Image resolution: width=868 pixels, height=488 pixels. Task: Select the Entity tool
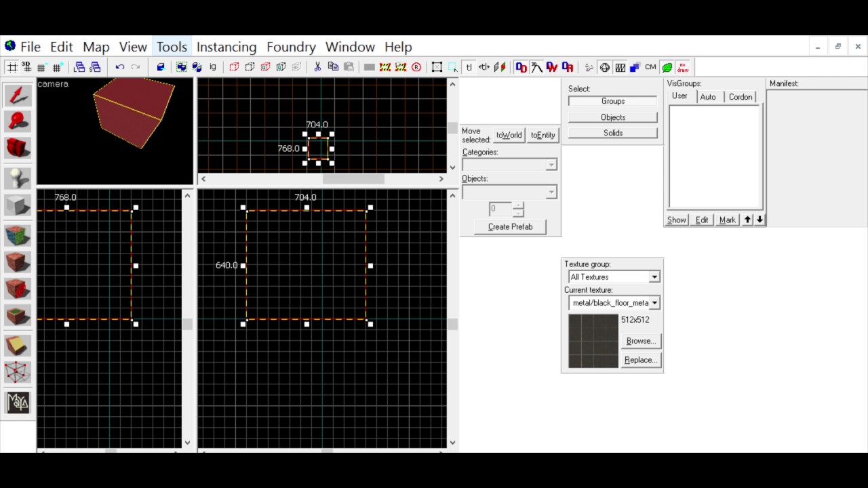[18, 178]
